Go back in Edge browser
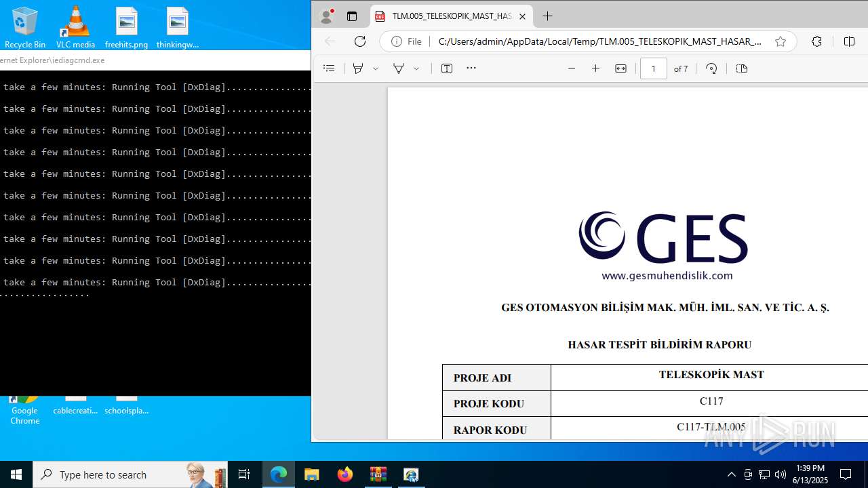The width and height of the screenshot is (868, 488). pos(330,41)
